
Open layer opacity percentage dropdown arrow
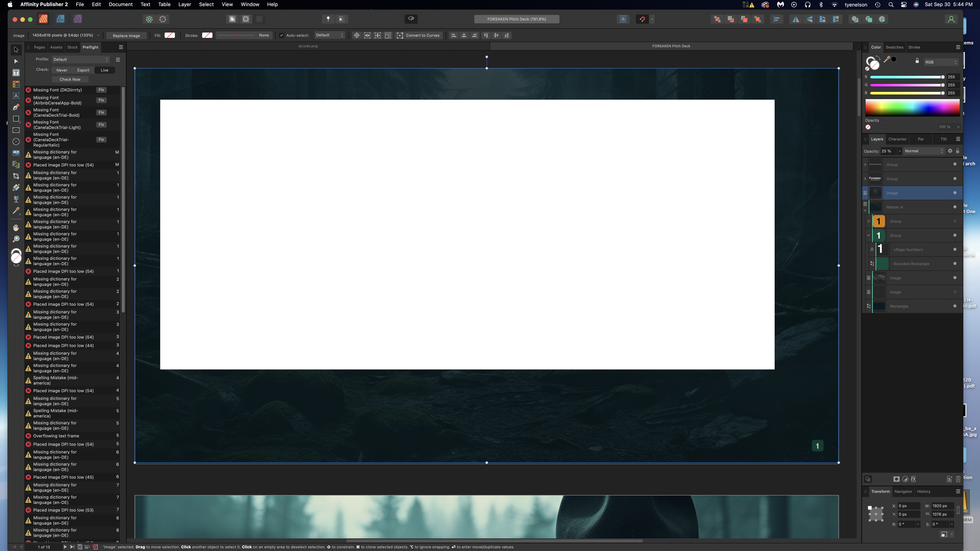[900, 151]
